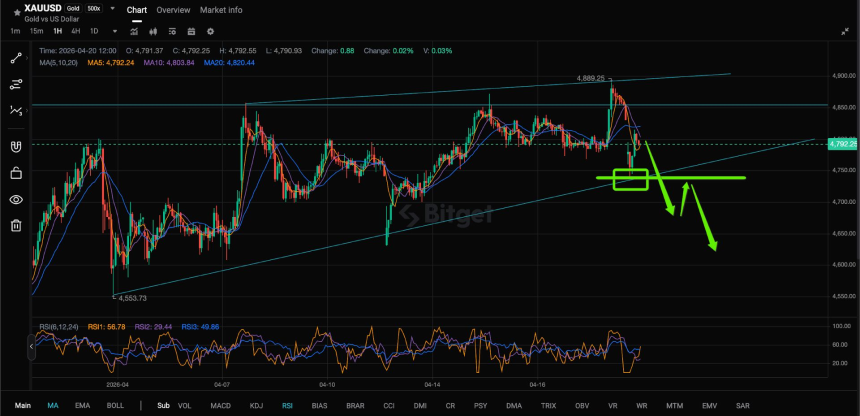
Task: Select the RSI sub indicator
Action: [x=287, y=406]
